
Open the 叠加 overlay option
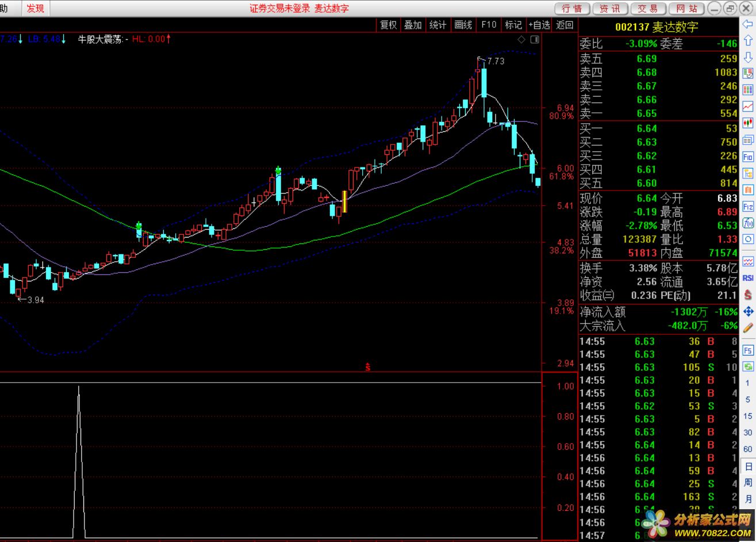413,25
